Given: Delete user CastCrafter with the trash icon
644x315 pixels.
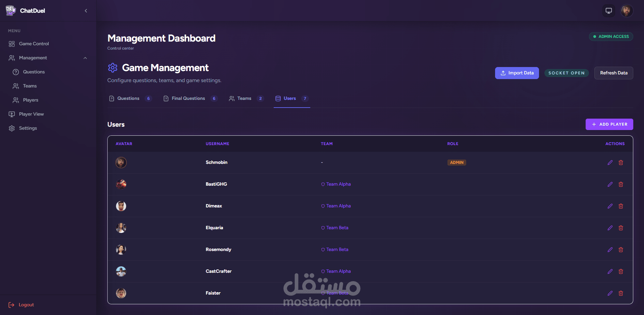Looking at the screenshot, I should coord(621,271).
